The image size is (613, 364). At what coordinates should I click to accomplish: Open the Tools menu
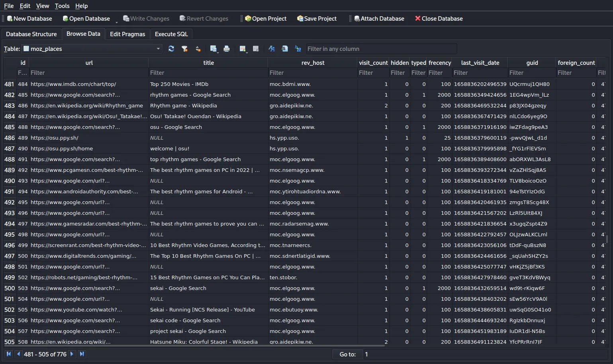coord(62,6)
